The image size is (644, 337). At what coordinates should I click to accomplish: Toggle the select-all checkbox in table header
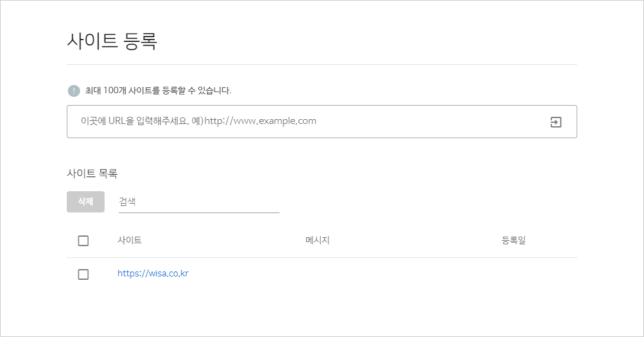pos(83,241)
